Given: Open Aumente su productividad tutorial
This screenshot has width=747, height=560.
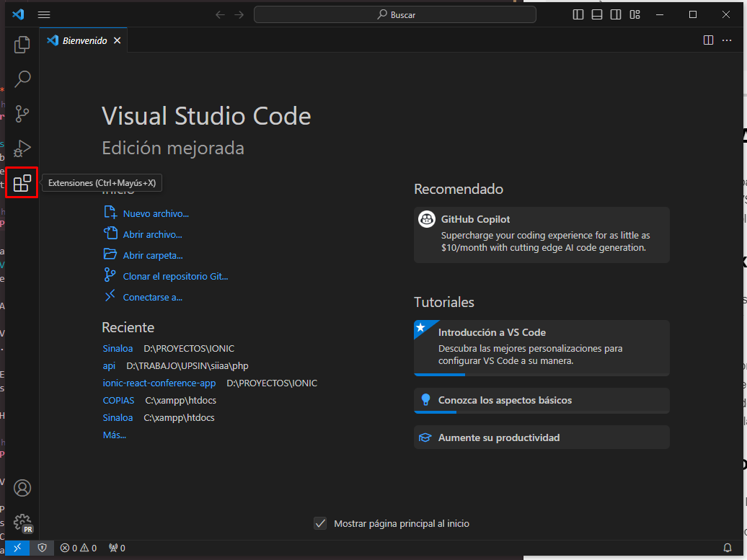Looking at the screenshot, I should point(542,437).
